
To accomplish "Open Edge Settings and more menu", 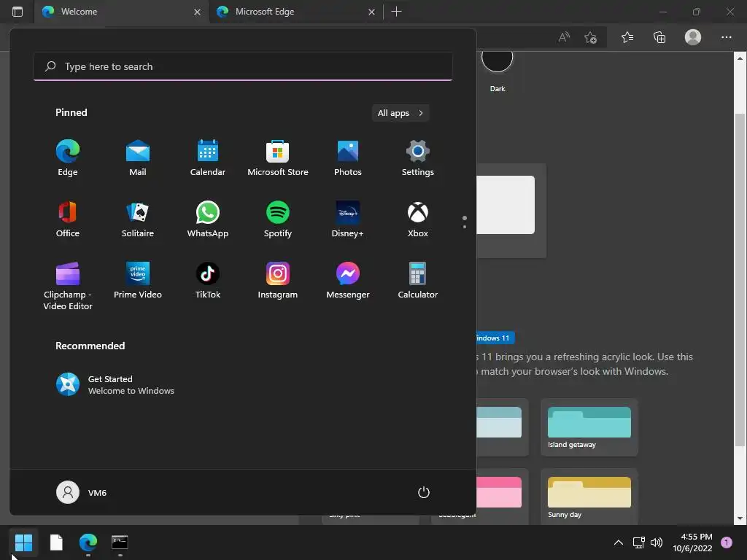I will [726, 37].
